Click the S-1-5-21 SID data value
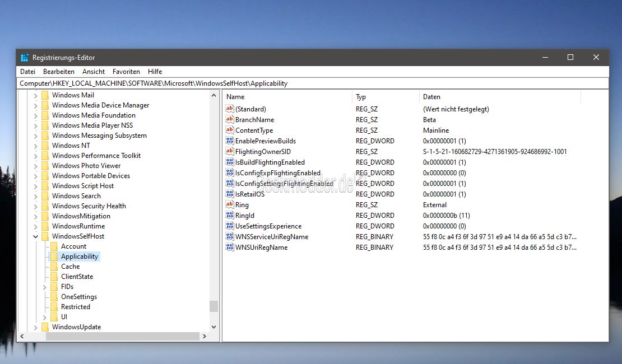The height and width of the screenshot is (364, 622). pos(495,151)
